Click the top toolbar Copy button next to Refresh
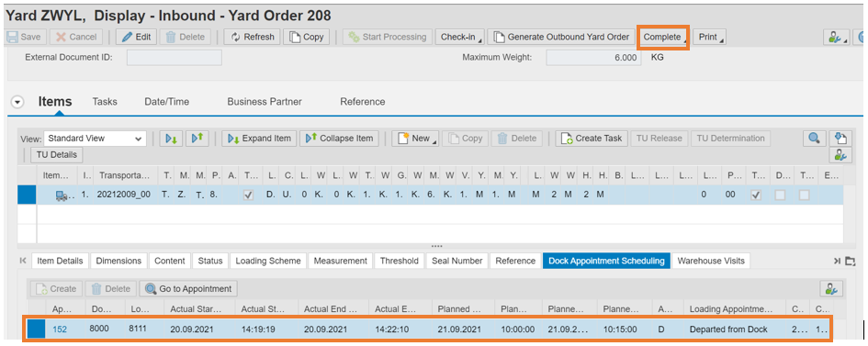 (306, 37)
